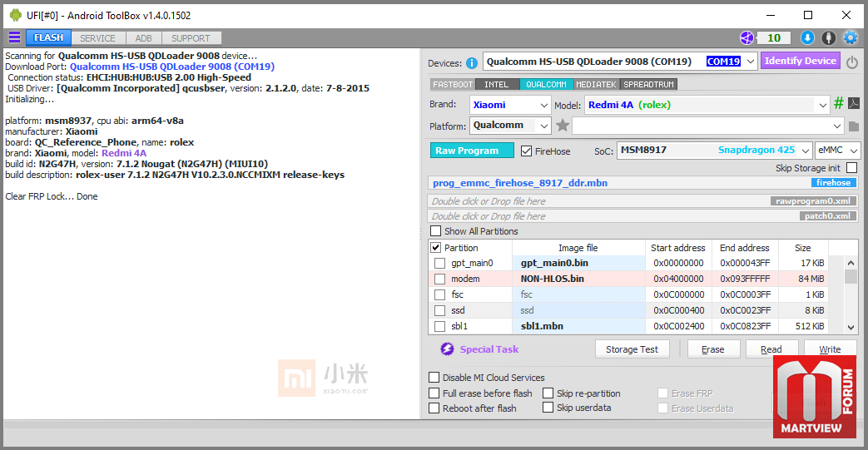Viewport: 868px width, 450px height.
Task: Click the power icon next to Identify Device
Action: pyautogui.click(x=852, y=62)
